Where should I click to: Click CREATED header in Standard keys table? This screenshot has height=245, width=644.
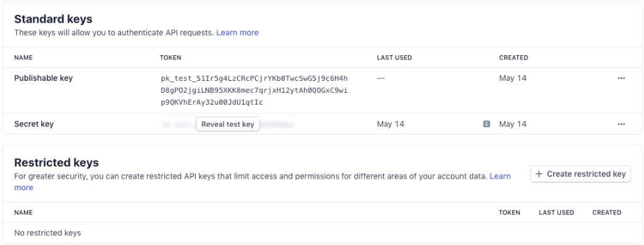[x=514, y=58]
